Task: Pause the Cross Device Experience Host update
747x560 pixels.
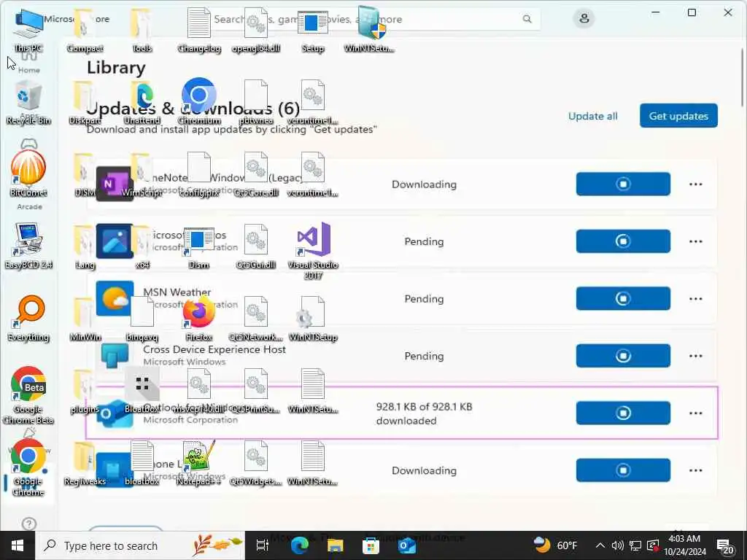Action: click(623, 356)
